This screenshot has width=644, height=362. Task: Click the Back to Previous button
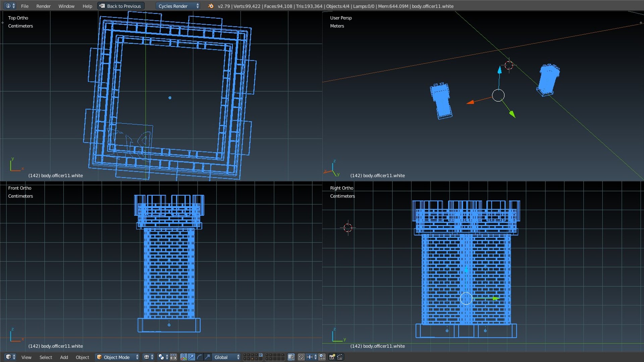121,6
